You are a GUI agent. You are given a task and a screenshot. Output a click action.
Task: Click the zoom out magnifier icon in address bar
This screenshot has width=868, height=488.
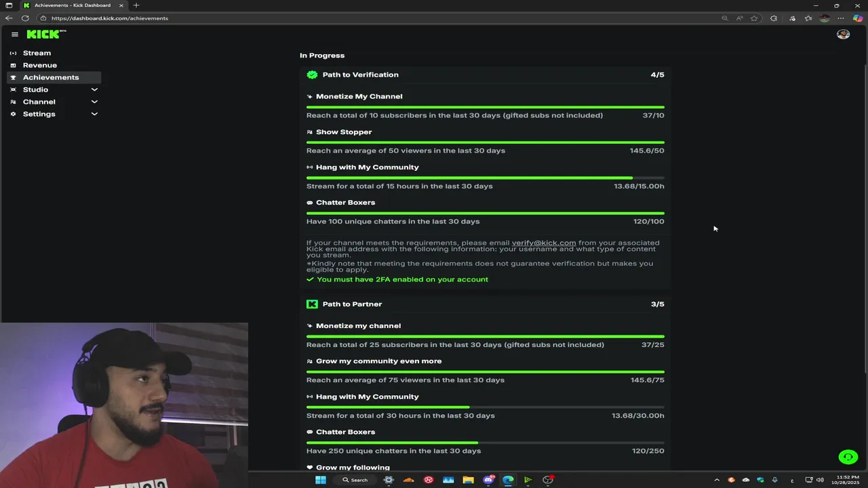pos(724,18)
